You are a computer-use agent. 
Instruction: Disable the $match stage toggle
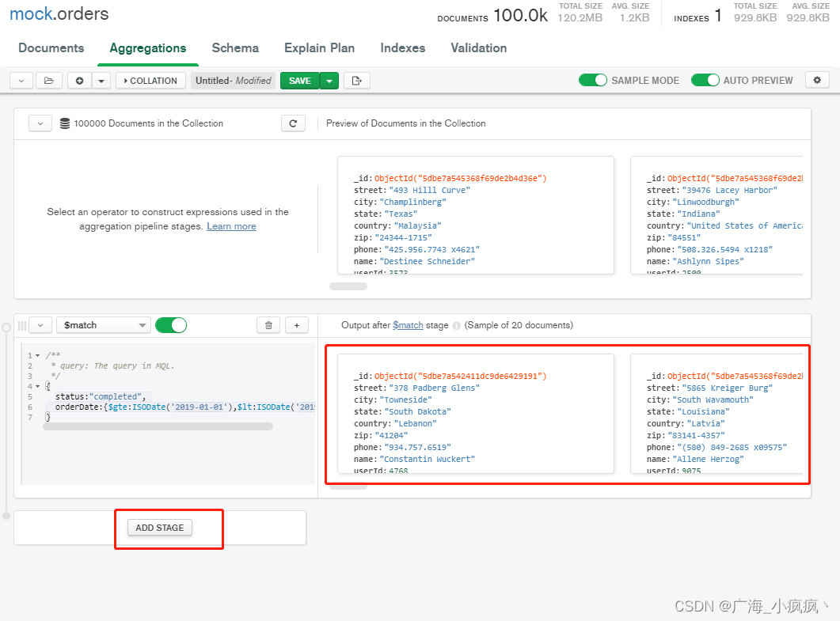point(171,325)
